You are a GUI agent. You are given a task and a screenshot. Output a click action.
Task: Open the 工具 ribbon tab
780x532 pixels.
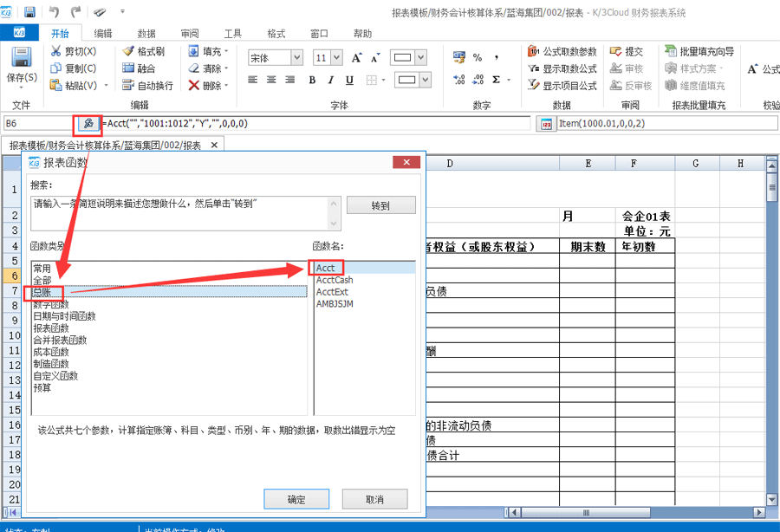coord(233,33)
